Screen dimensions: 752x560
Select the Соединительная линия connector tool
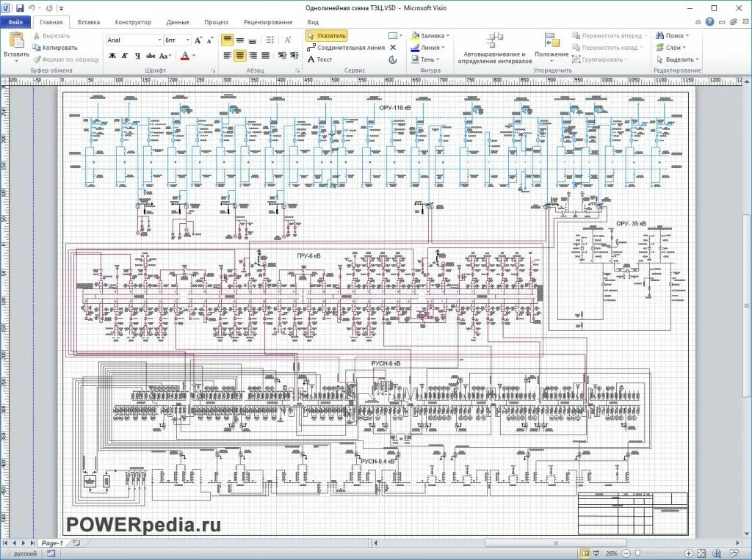pos(345,48)
